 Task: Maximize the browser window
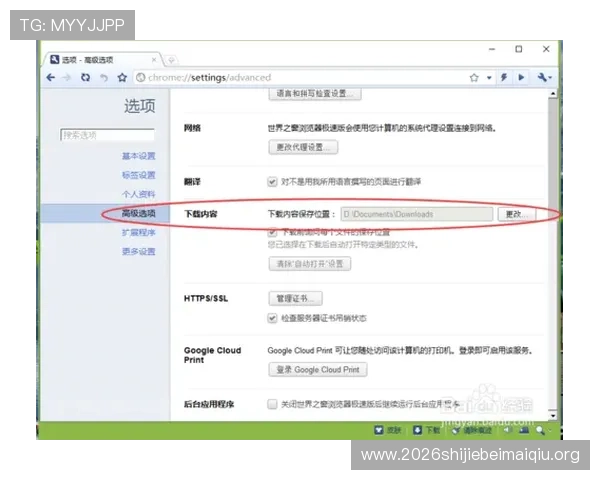coord(518,49)
